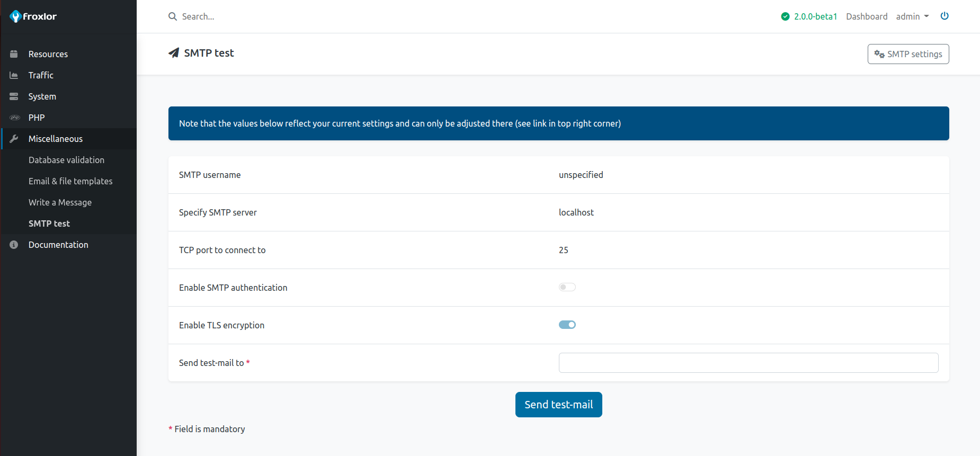Click the Traffic chart icon
The height and width of the screenshot is (456, 980).
click(x=14, y=75)
